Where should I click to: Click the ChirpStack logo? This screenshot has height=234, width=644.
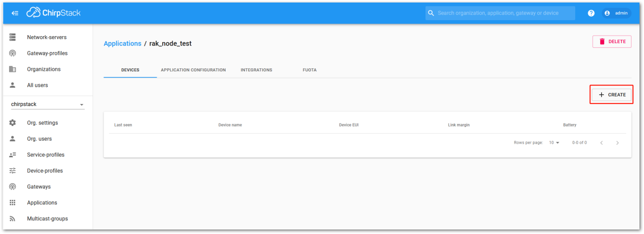pos(54,13)
